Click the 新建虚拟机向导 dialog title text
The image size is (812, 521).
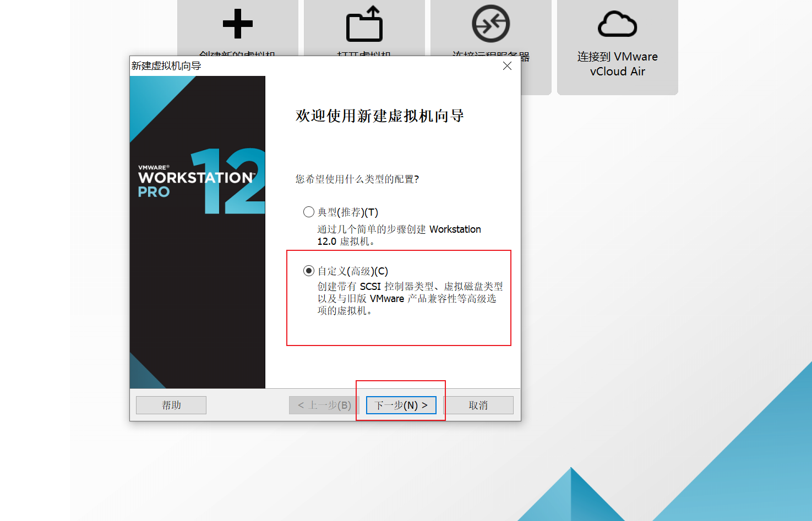point(166,66)
